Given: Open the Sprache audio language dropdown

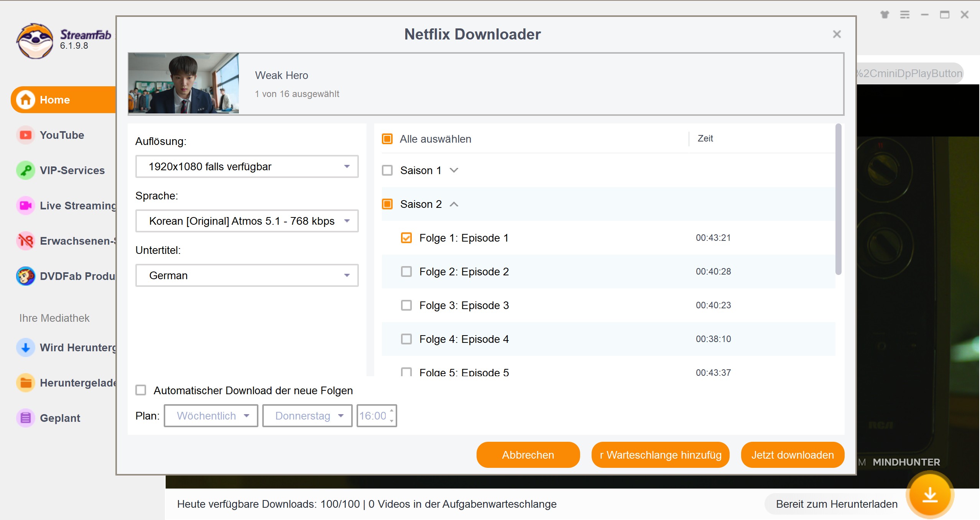Looking at the screenshot, I should coord(247,221).
